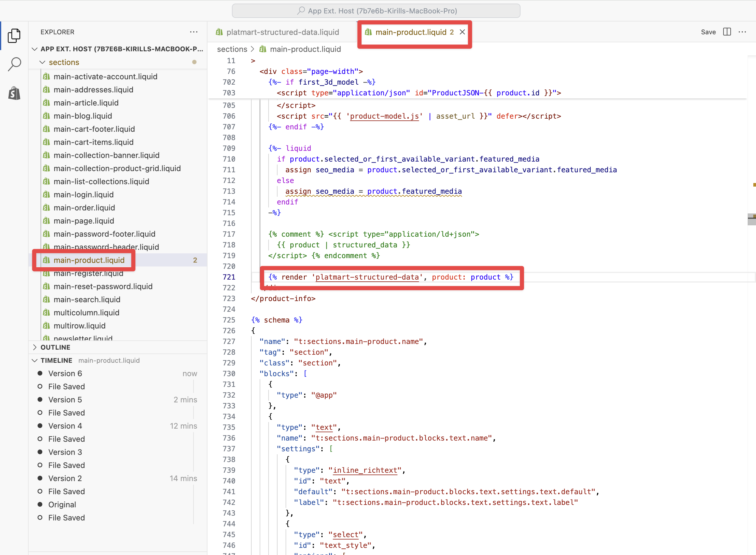756x555 pixels.
Task: Open main-cart-items.liquid in explorer
Action: click(93, 142)
